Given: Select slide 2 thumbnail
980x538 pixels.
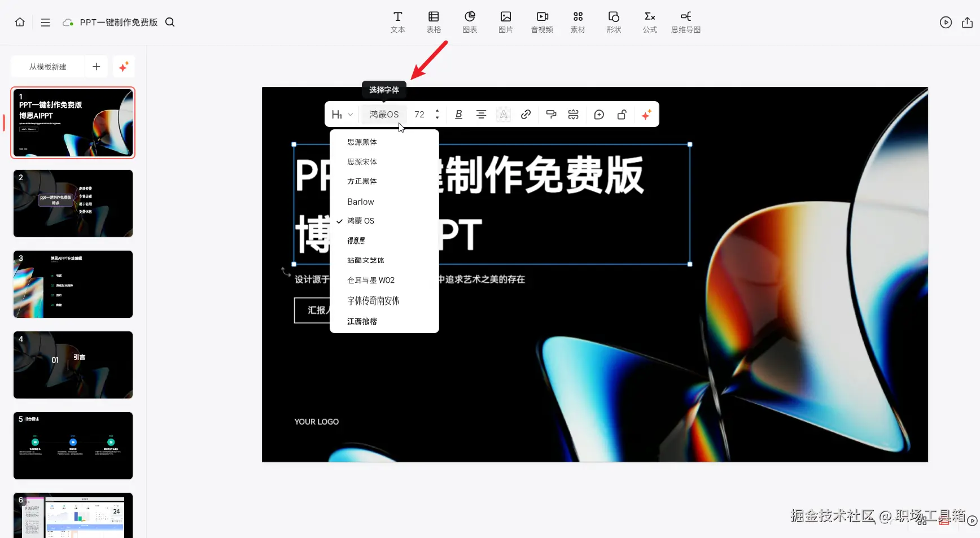Looking at the screenshot, I should click(x=73, y=203).
